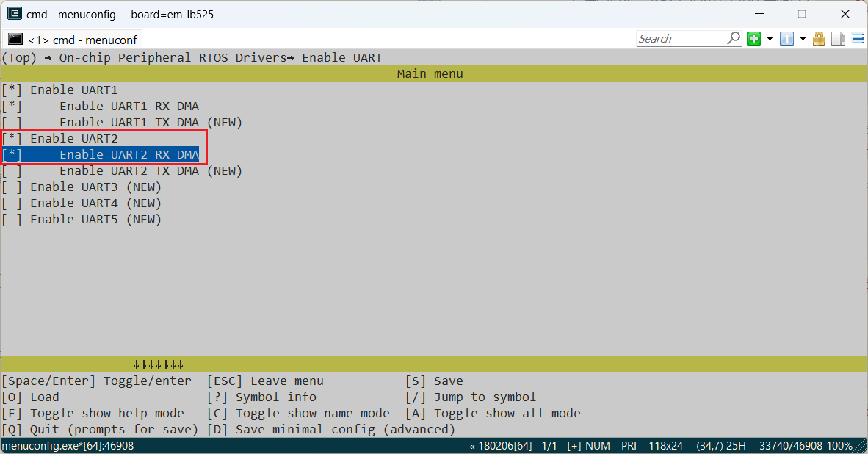Click the gold padlock icon
868x454 pixels.
820,39
